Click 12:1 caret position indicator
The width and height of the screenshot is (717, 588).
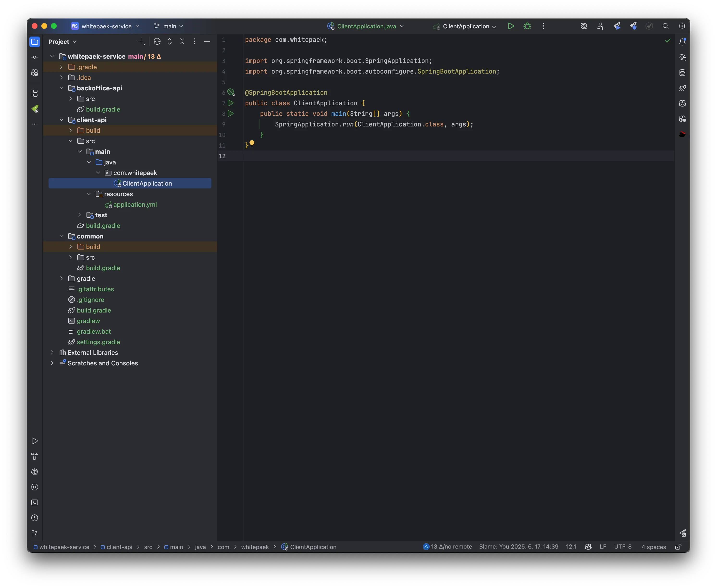click(x=571, y=547)
